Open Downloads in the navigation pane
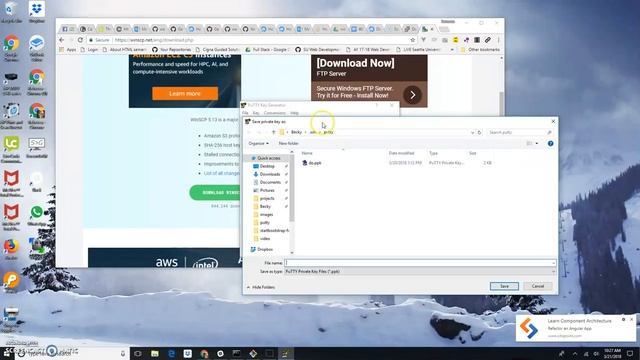This screenshot has width=640, height=360. click(269, 174)
